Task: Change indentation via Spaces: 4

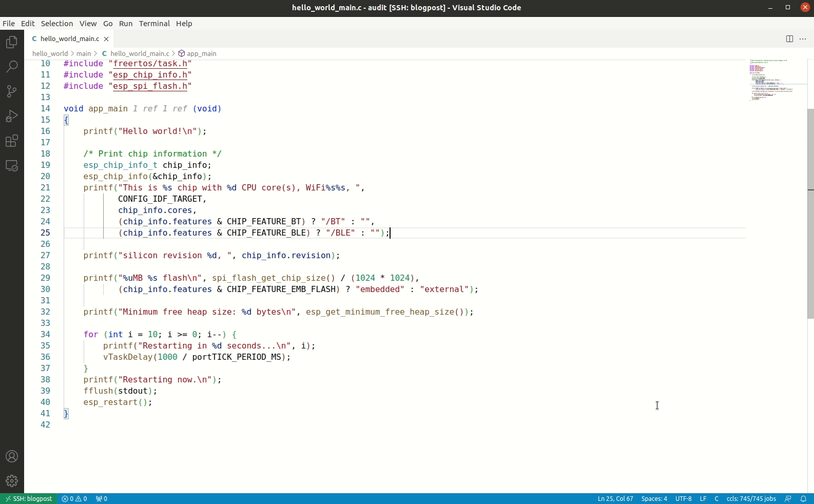Action: click(654, 498)
